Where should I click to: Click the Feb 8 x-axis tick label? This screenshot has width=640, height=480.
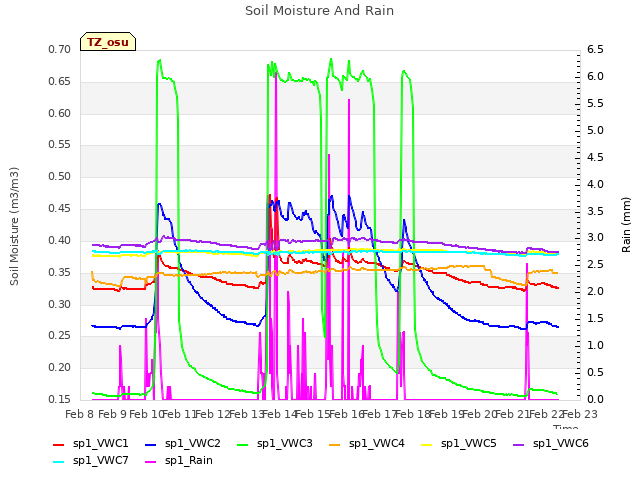[79, 414]
